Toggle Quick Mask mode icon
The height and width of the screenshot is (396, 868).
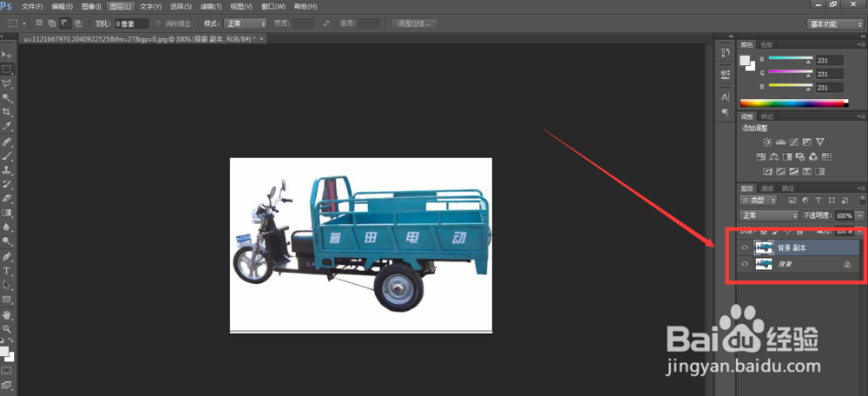pos(7,369)
